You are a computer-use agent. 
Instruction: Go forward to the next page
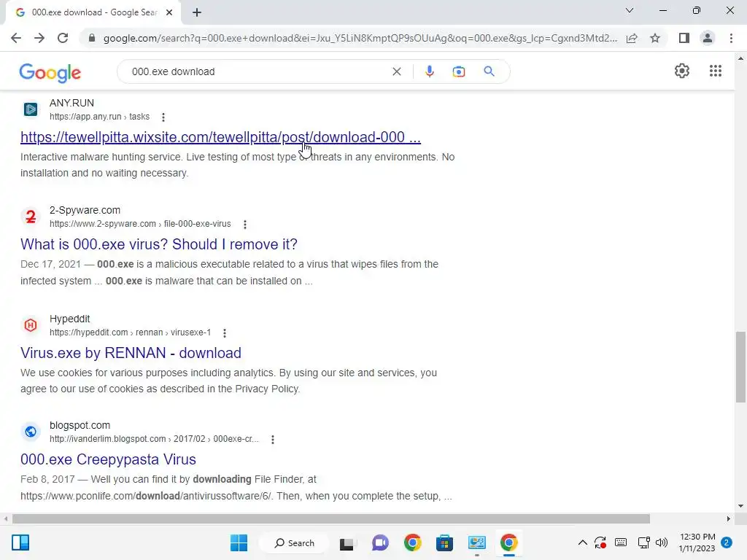[39, 38]
